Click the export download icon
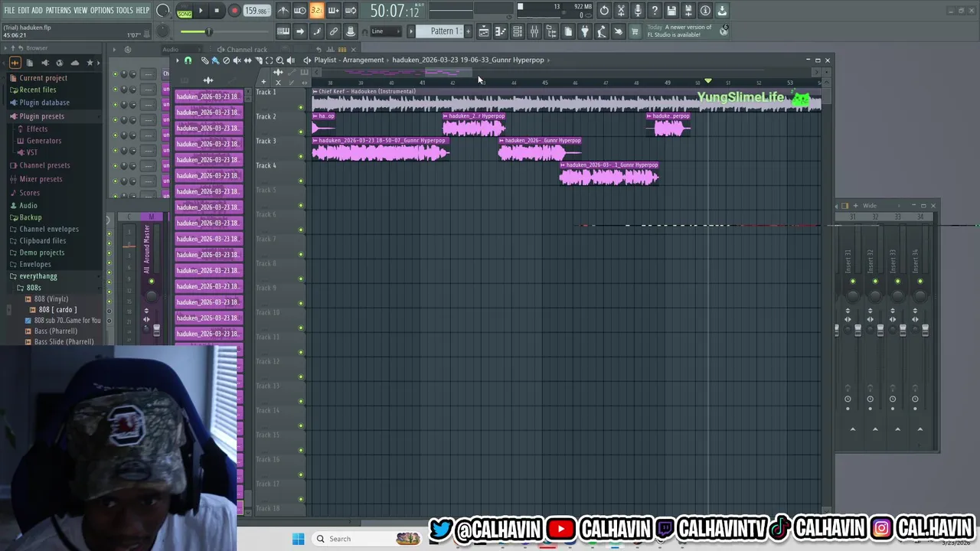 click(722, 11)
